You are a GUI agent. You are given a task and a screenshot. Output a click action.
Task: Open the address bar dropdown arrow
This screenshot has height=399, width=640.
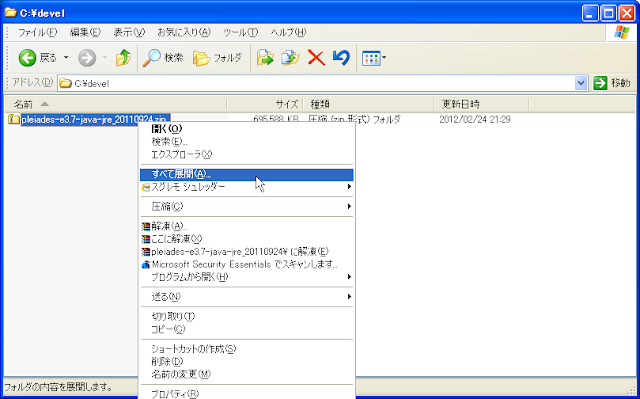pyautogui.click(x=581, y=83)
